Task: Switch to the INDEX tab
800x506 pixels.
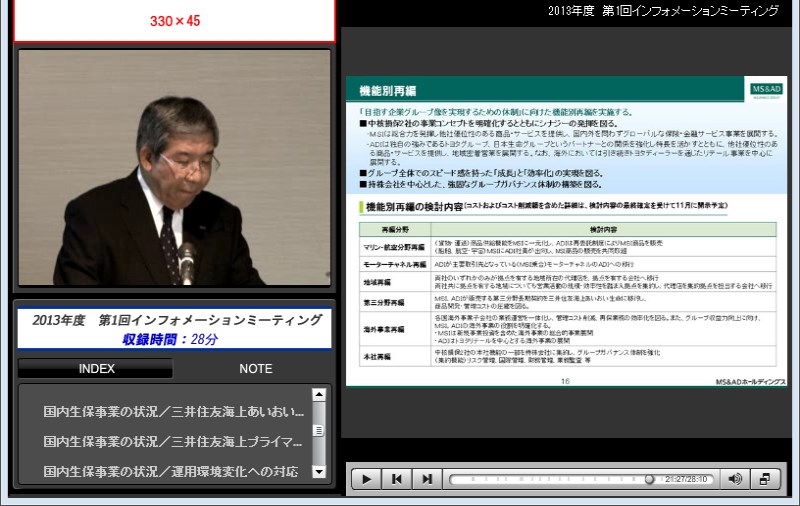Action: click(96, 368)
